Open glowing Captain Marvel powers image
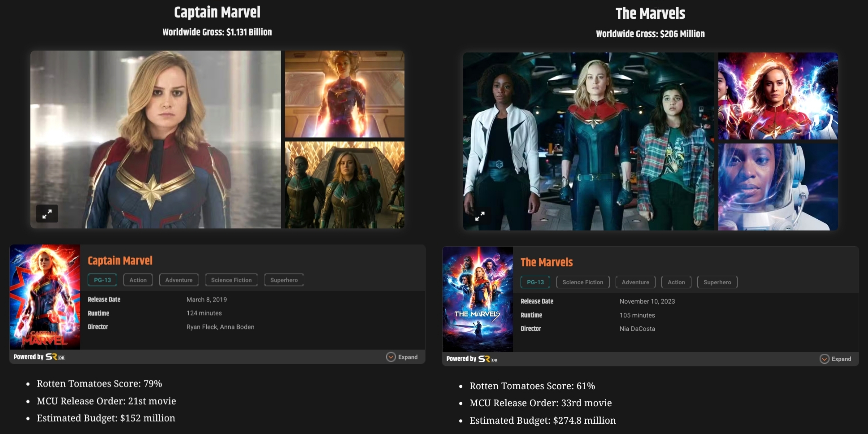This screenshot has height=434, width=868. 345,94
